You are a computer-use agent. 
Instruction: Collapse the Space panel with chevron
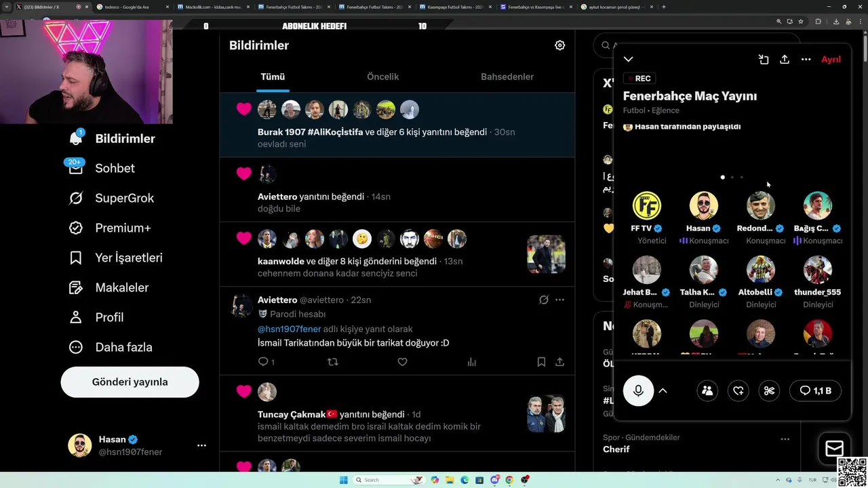pyautogui.click(x=629, y=60)
